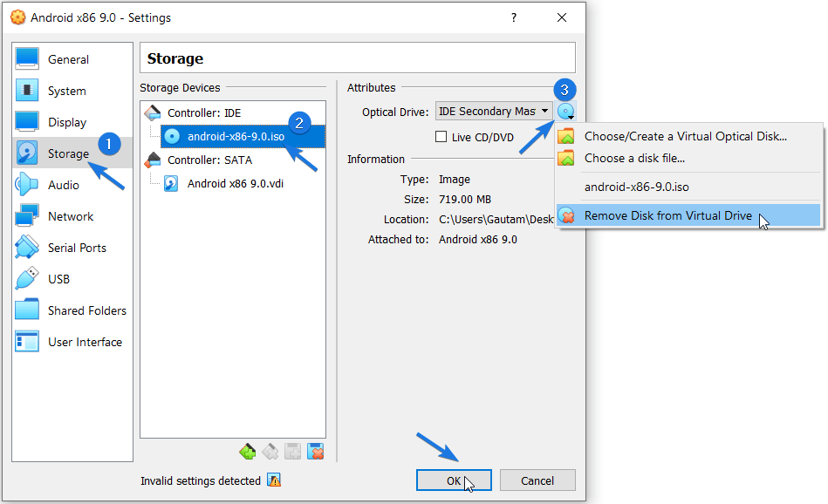The image size is (828, 504).
Task: Open the Network settings category
Action: tap(72, 216)
